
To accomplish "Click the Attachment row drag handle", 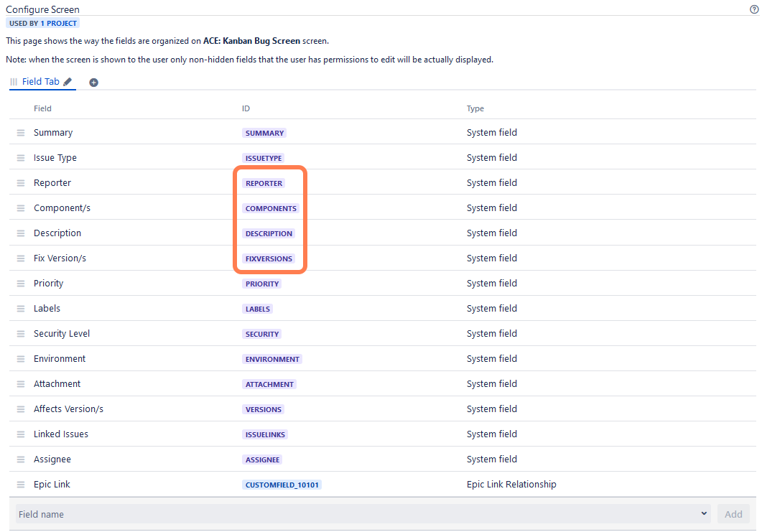I will (x=21, y=384).
